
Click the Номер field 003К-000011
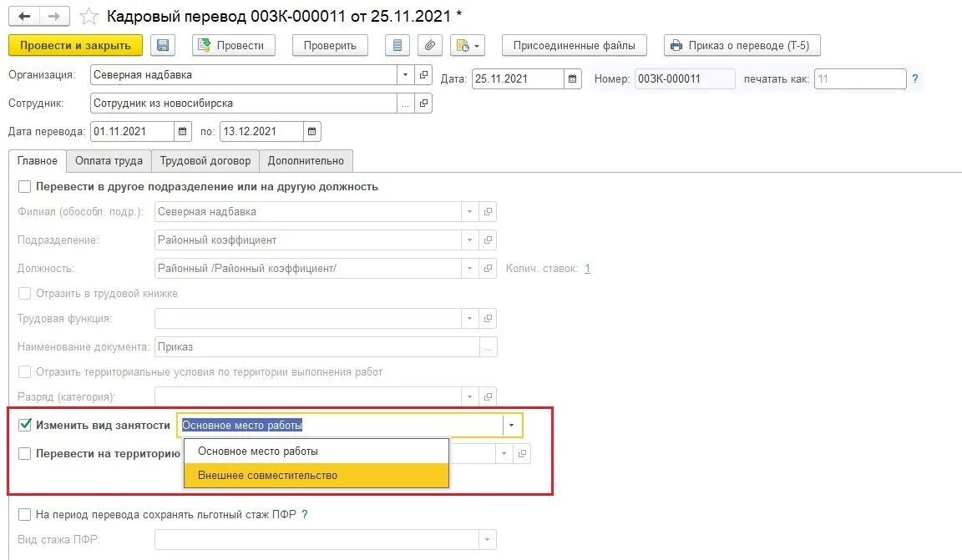click(x=685, y=78)
